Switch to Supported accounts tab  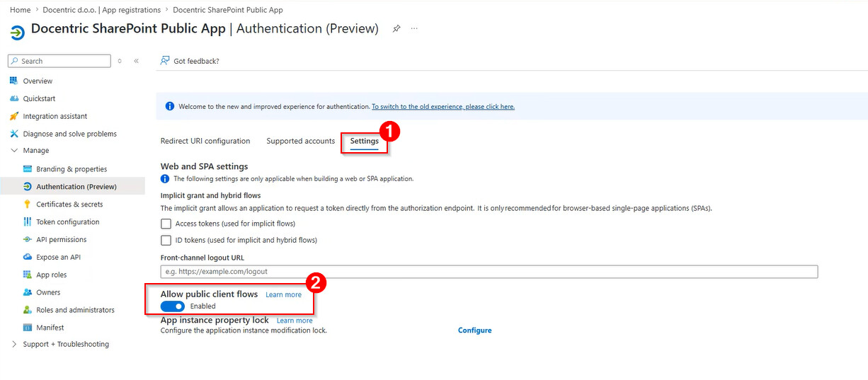301,141
